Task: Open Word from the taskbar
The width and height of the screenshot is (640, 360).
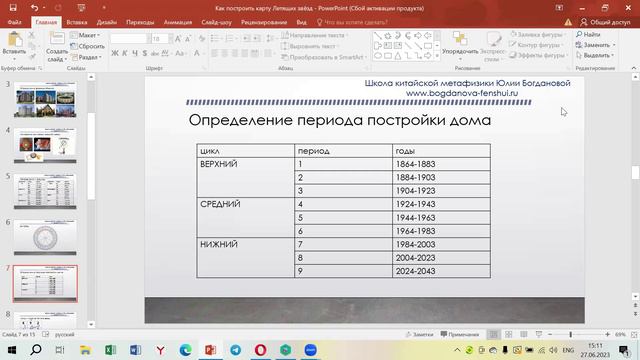Action: [135, 350]
